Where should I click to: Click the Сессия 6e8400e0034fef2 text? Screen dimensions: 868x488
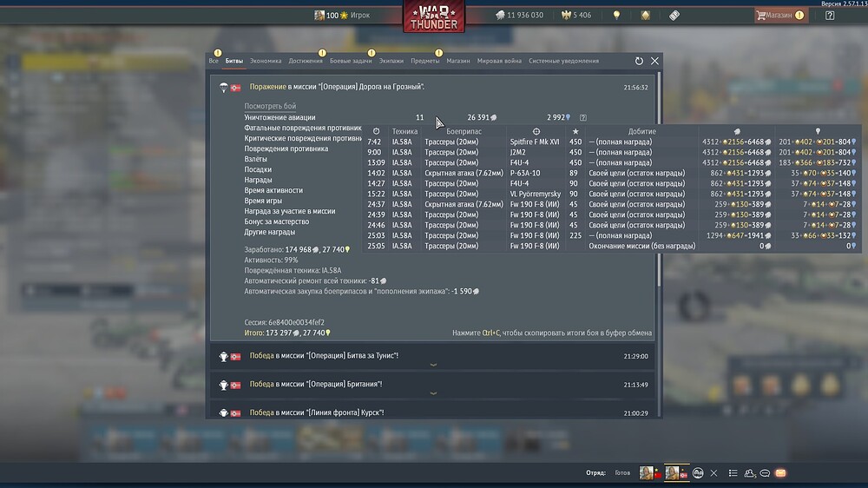(x=285, y=322)
